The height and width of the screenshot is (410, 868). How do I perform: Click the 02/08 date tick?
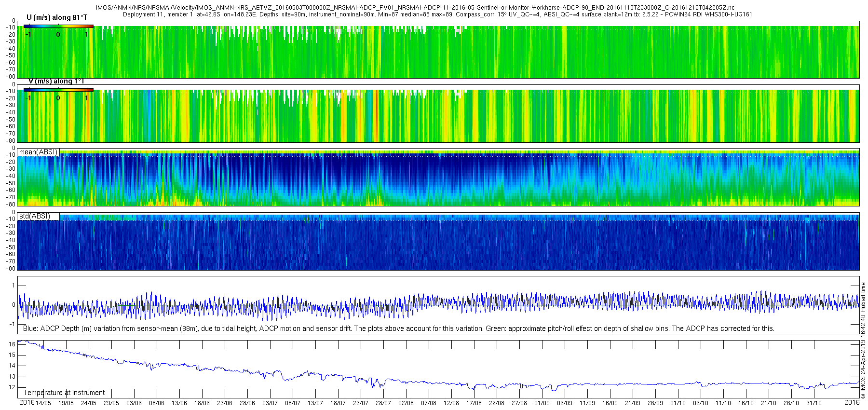click(x=406, y=403)
